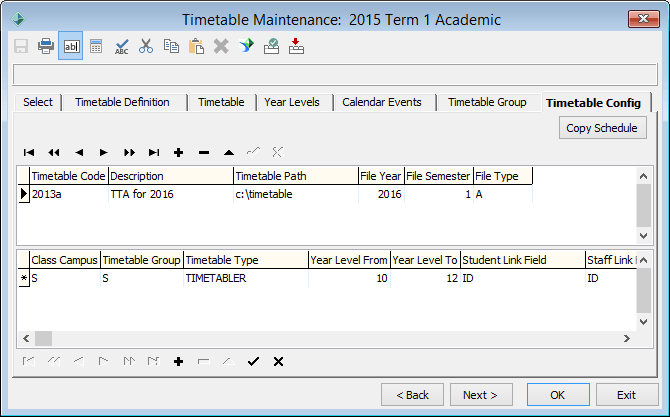Click the Timetable Path column header
Viewport: 670px width, 417px height.
[x=296, y=176]
